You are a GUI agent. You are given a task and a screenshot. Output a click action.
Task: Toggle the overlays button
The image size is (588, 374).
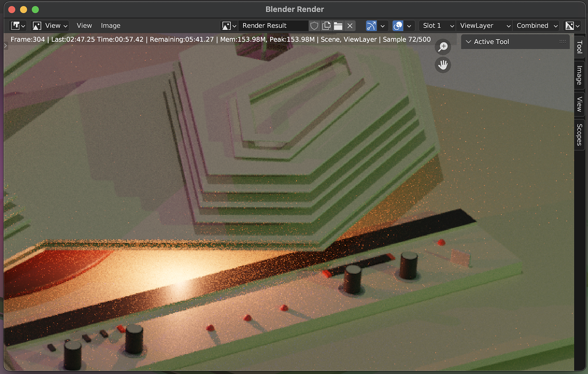pyautogui.click(x=398, y=26)
